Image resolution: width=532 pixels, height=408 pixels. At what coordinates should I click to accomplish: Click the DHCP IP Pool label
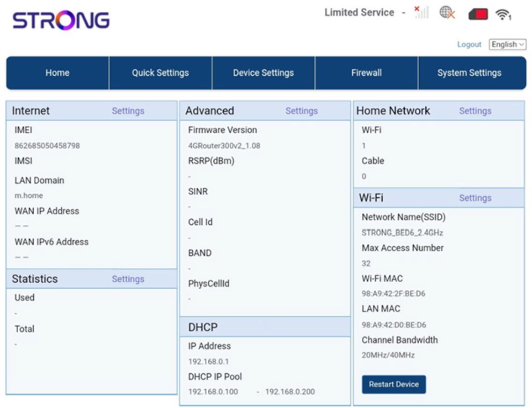pos(215,377)
